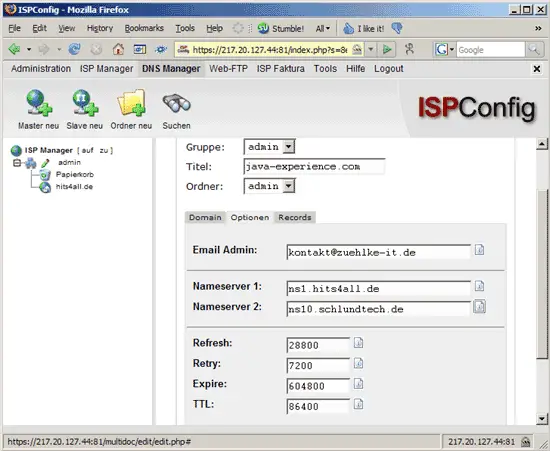Expand toolbar overflow chevron
The image size is (550, 451).
[x=538, y=28]
